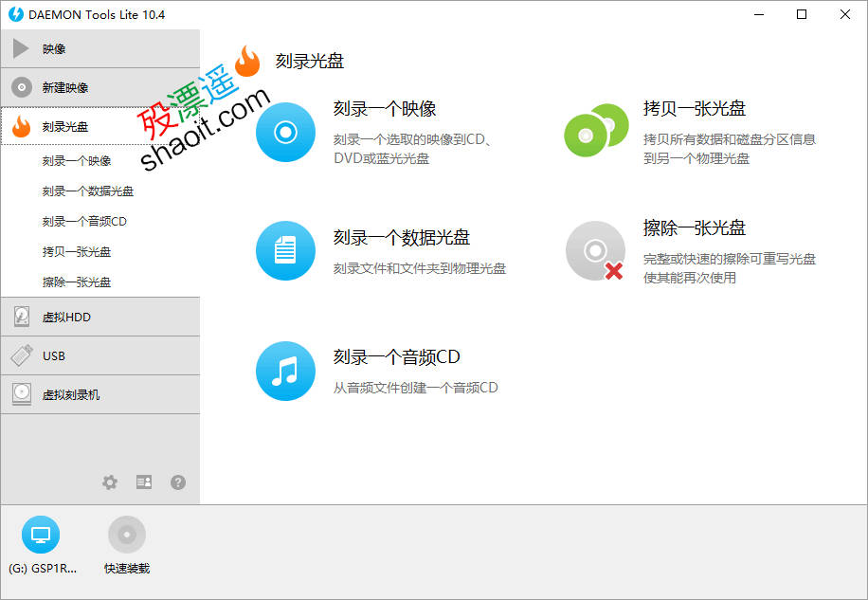The image size is (868, 600).
Task: Click description 刻录文件和文件夹到物理光盘
Action: point(420,268)
